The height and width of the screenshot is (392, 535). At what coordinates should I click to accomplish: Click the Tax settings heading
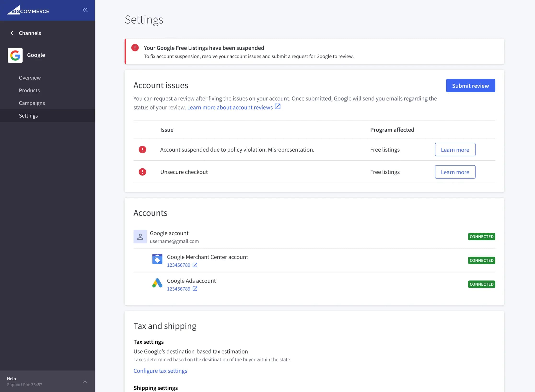149,342
